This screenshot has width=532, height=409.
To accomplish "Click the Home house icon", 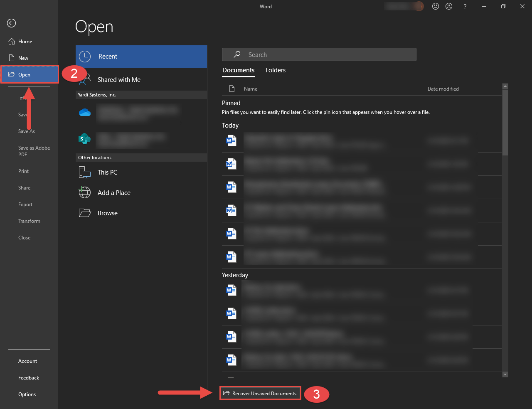I will point(12,41).
